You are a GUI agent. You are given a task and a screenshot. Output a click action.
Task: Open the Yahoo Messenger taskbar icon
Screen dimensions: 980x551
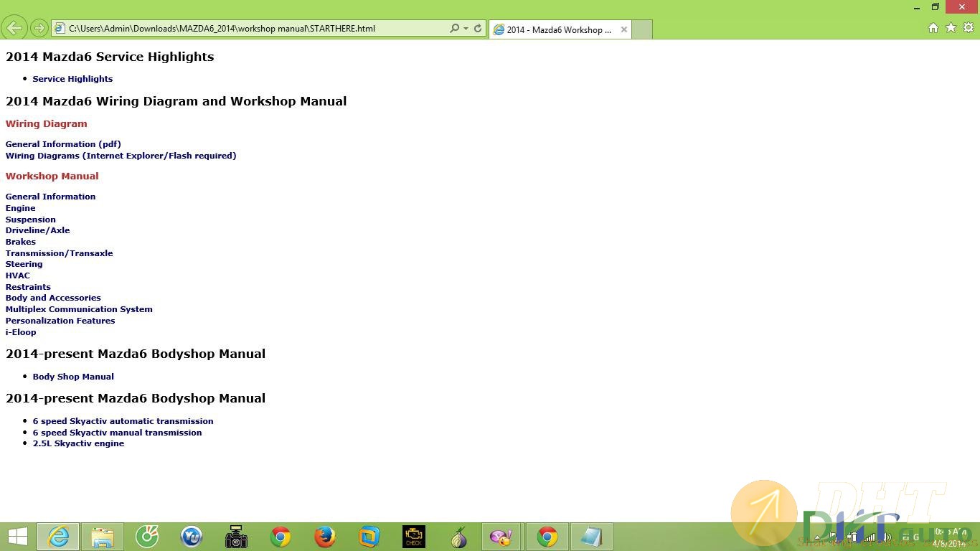(x=501, y=537)
